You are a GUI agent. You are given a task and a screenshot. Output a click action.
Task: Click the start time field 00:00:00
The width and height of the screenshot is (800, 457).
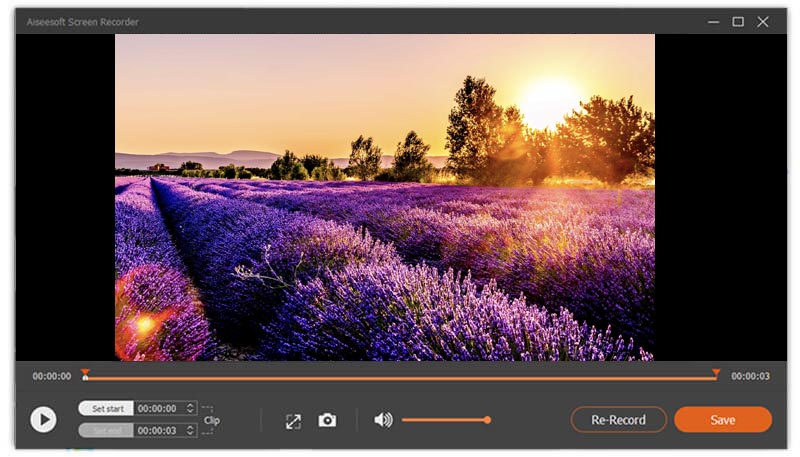click(156, 409)
